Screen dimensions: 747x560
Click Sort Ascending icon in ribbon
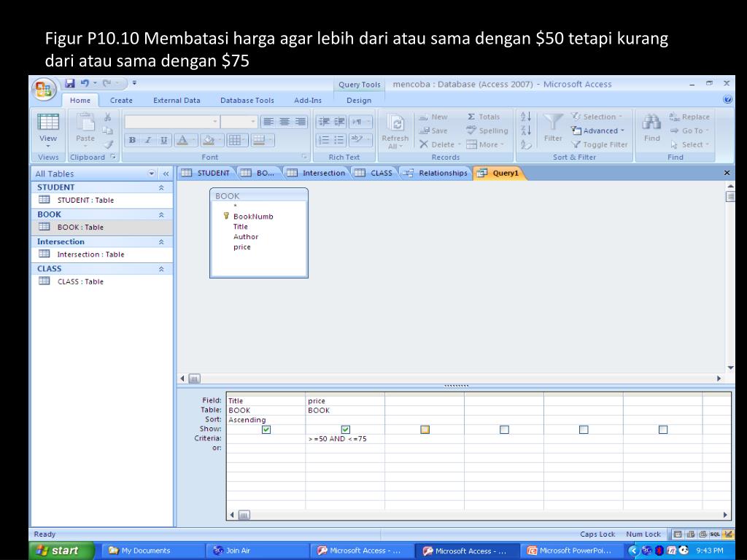click(525, 117)
